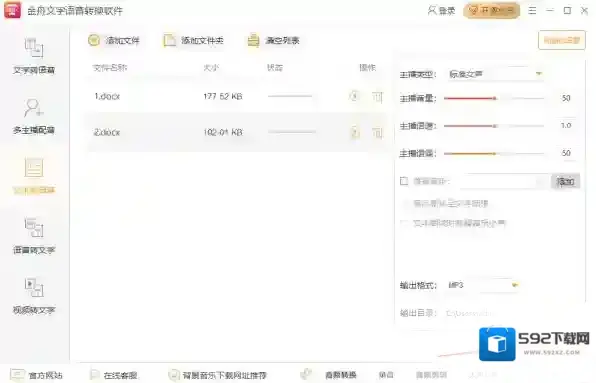Click the progress bar of 1.docx
The height and width of the screenshot is (383, 596).
[x=290, y=96]
